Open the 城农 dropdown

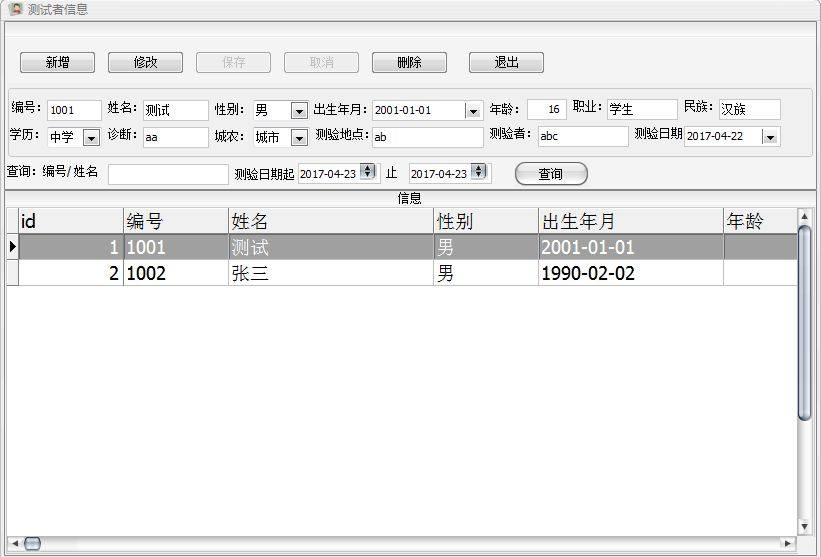(x=299, y=138)
